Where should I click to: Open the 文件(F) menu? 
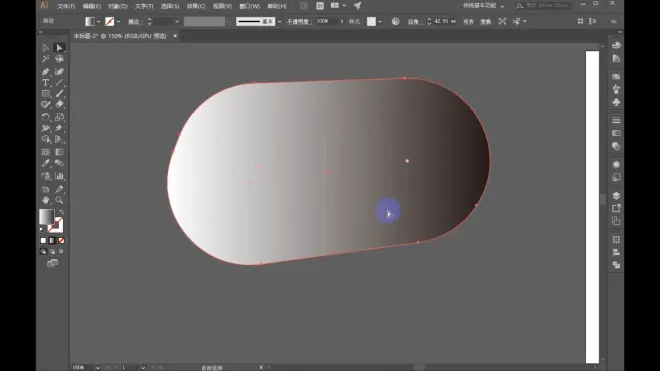(x=66, y=6)
